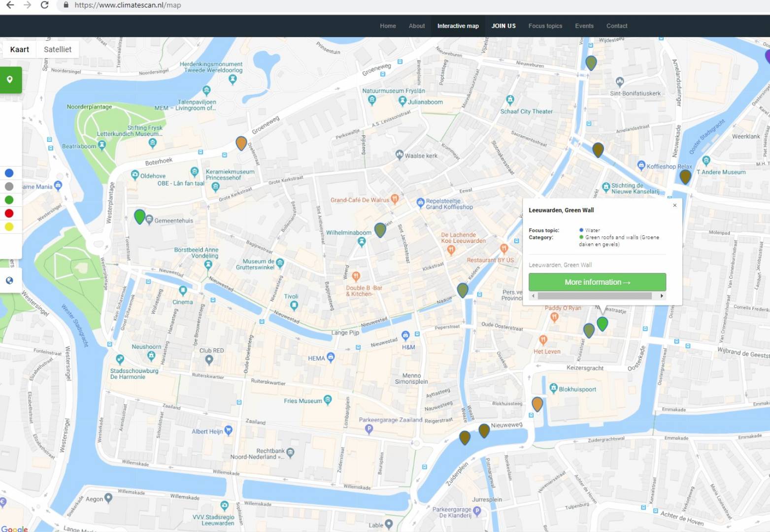This screenshot has height=532, width=770.
Task: Click Google logo at map corner
Action: click(14, 529)
